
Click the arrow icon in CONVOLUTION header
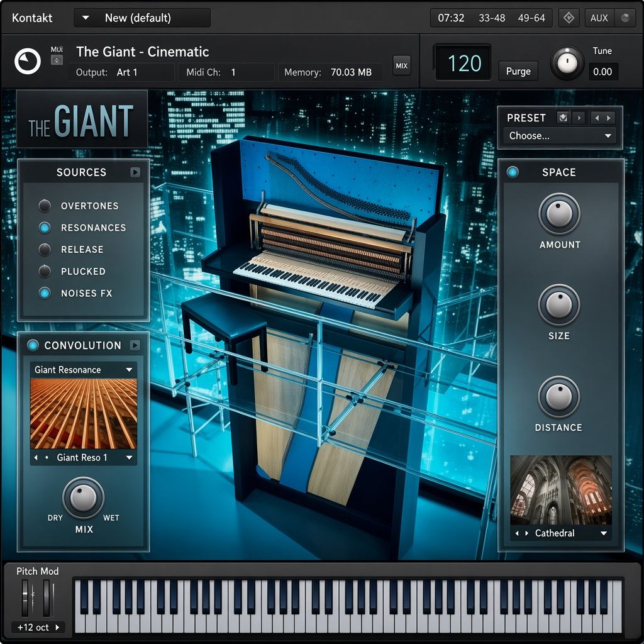(135, 345)
